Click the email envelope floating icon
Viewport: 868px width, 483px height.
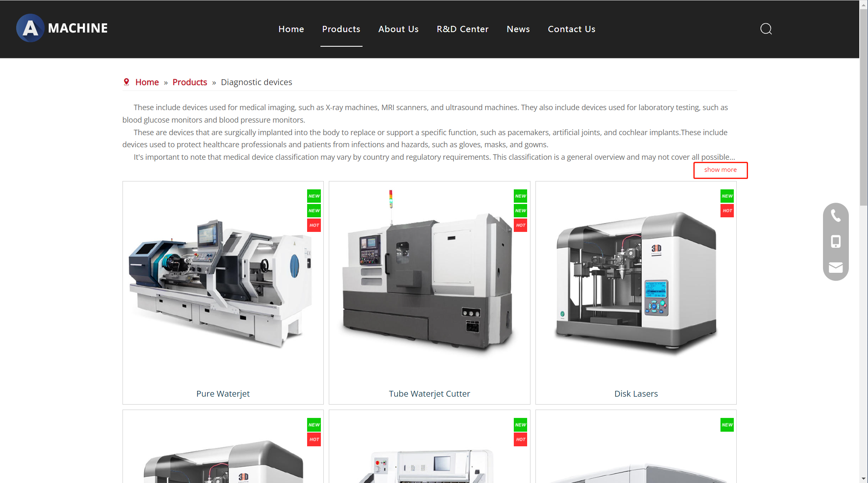[x=835, y=267]
